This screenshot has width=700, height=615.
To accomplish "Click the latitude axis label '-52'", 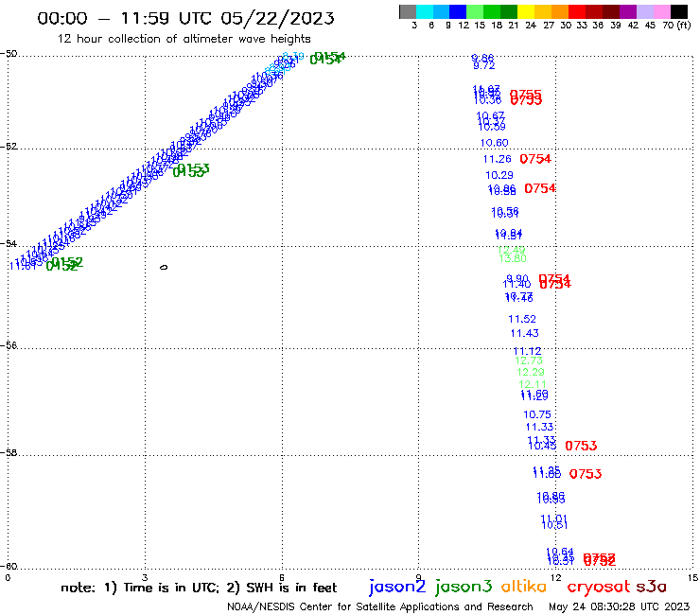I will pyautogui.click(x=9, y=147).
